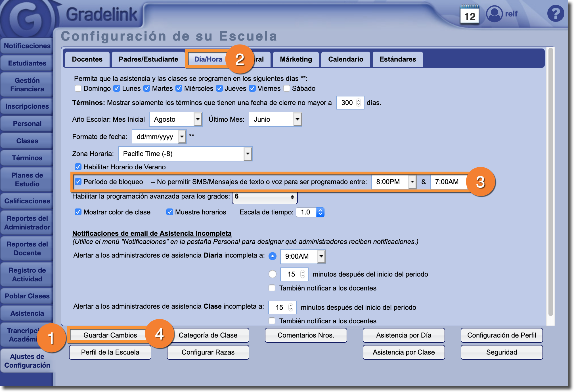The height and width of the screenshot is (392, 574).
Task: Click the user profile avatar icon
Action: pyautogui.click(x=494, y=14)
